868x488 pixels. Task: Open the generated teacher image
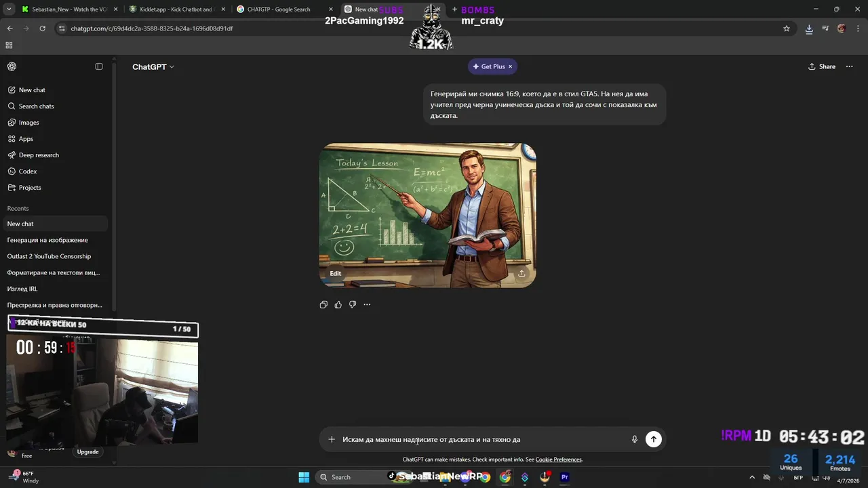tap(427, 216)
